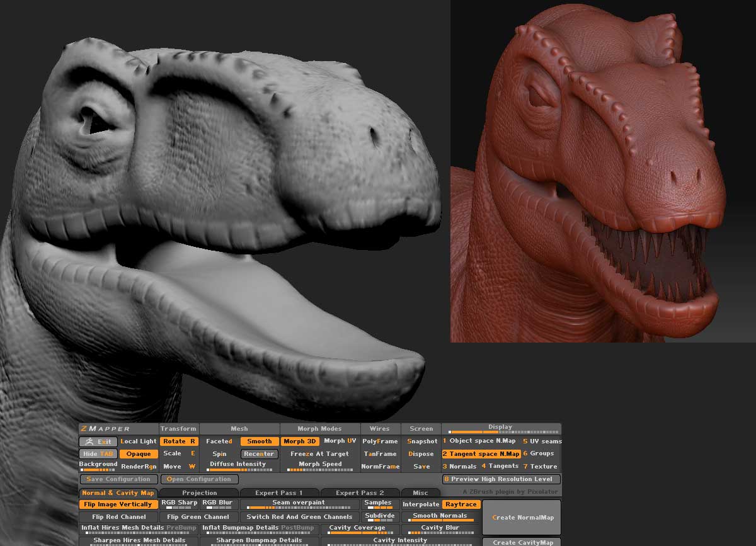The image size is (756, 546).
Task: Toggle TanFrame wires
Action: (381, 453)
